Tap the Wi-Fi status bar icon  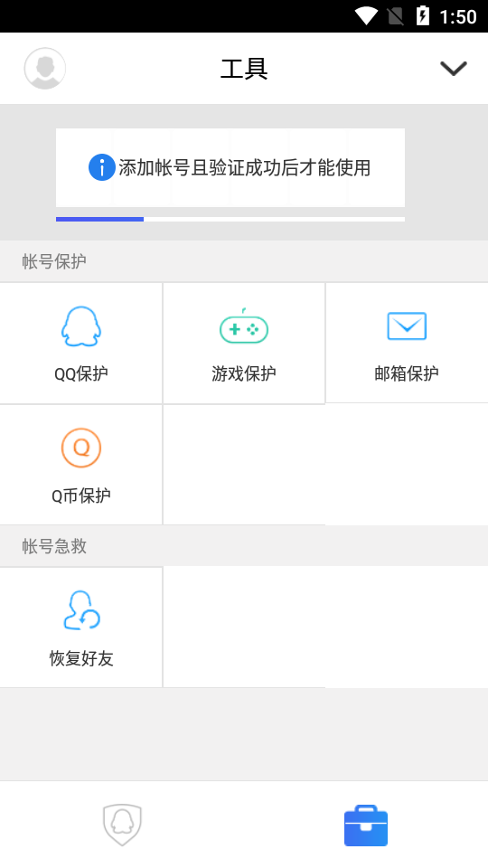(366, 16)
